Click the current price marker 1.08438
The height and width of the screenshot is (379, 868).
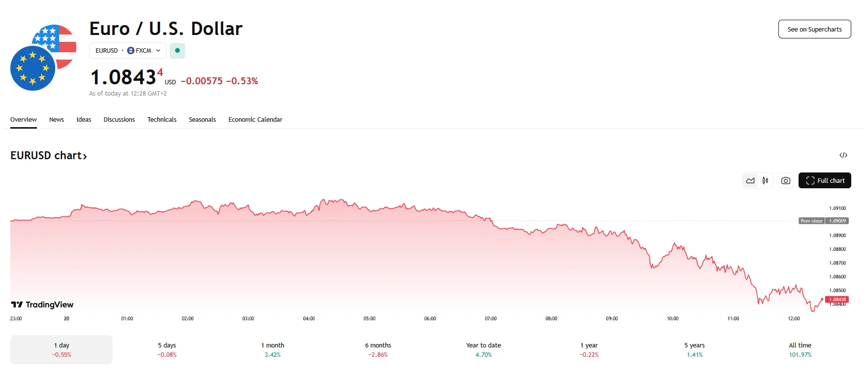click(x=837, y=300)
